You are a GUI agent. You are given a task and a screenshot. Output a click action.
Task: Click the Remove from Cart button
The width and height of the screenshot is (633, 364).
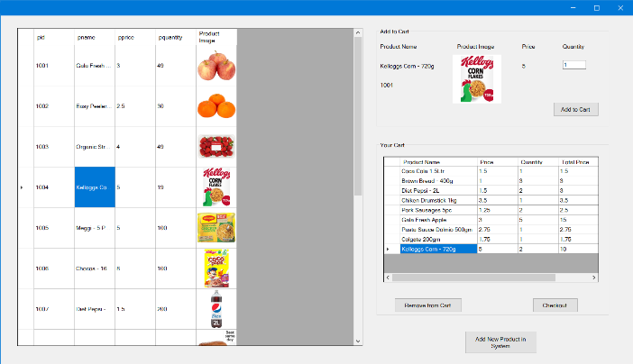tap(427, 305)
